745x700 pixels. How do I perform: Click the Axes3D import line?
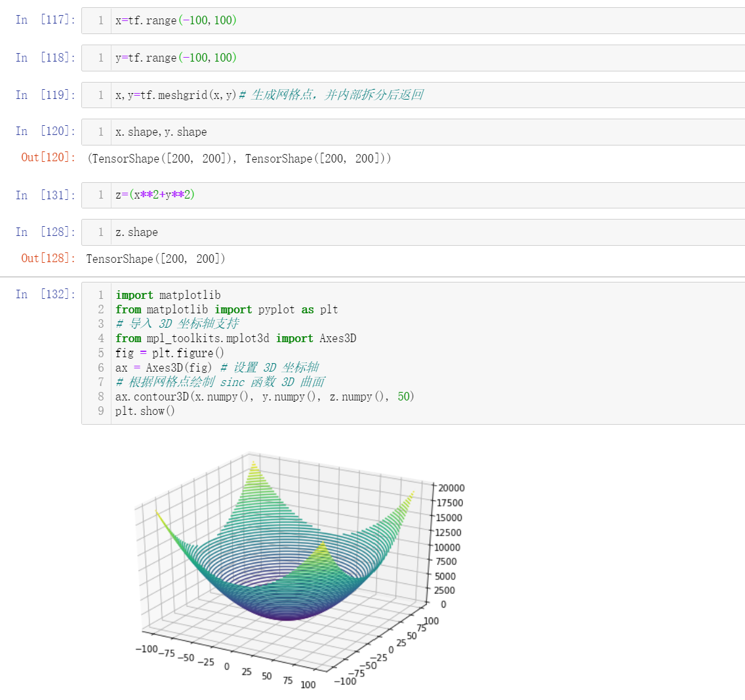235,339
